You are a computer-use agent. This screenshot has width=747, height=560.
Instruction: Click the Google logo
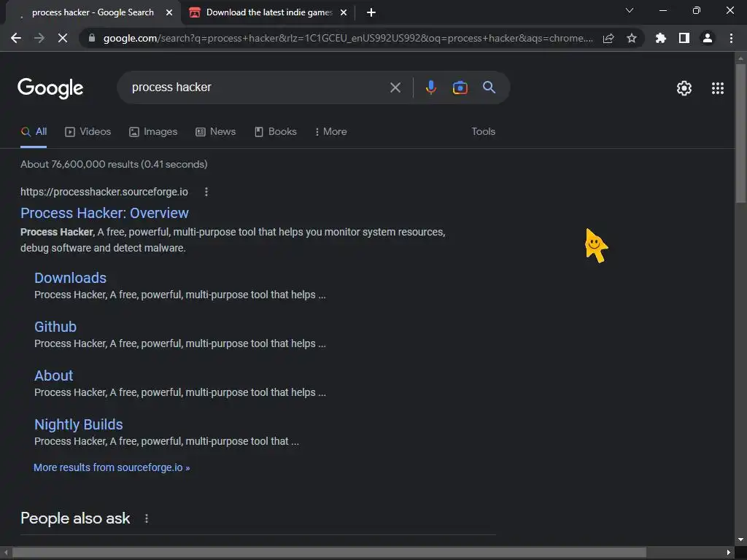click(50, 88)
